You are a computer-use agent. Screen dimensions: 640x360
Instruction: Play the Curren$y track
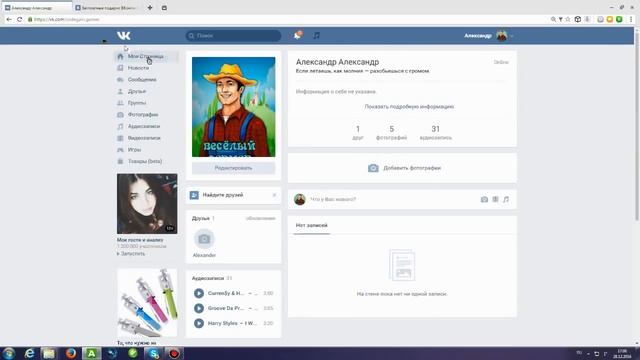pyautogui.click(x=199, y=293)
